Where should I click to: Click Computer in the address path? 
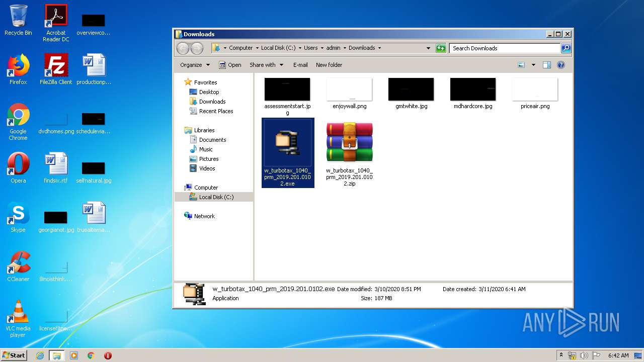pyautogui.click(x=240, y=48)
